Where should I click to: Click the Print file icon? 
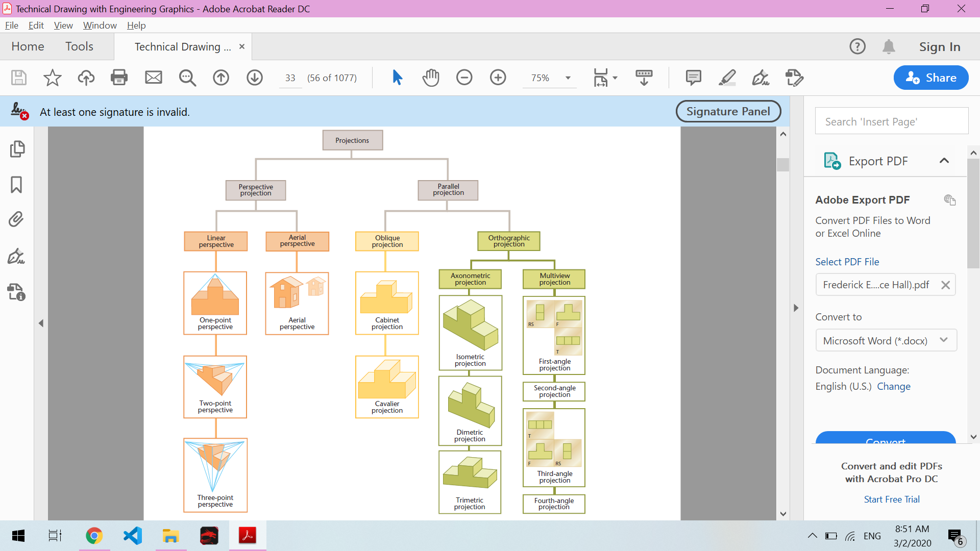pos(119,78)
